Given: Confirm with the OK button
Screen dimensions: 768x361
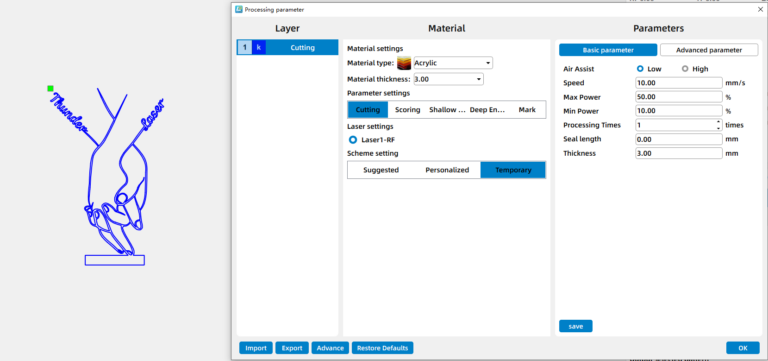Looking at the screenshot, I should 743,348.
